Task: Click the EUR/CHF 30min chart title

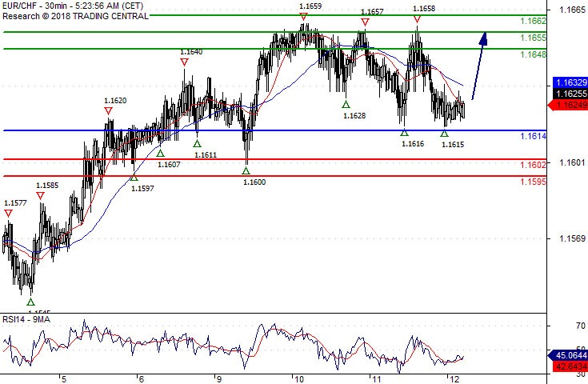Action: (73, 6)
